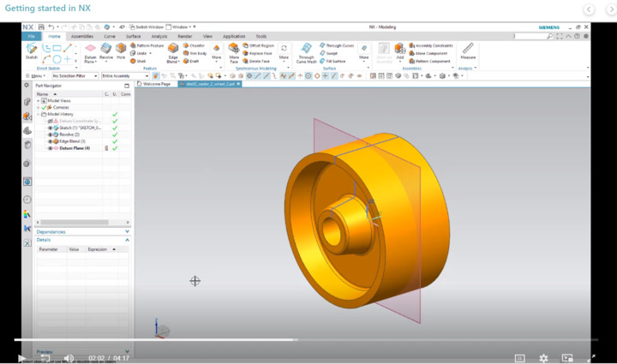
Task: Select the Revolve feature tool
Action: point(105,51)
